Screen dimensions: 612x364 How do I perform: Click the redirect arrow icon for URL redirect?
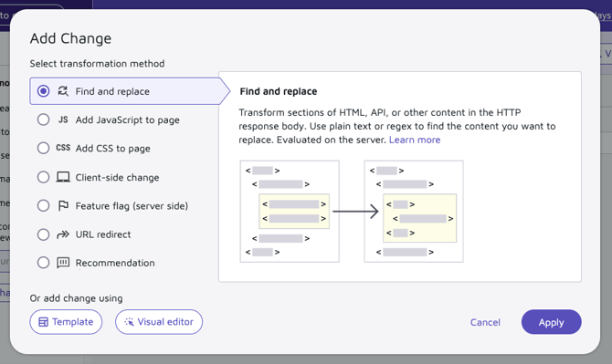click(63, 234)
